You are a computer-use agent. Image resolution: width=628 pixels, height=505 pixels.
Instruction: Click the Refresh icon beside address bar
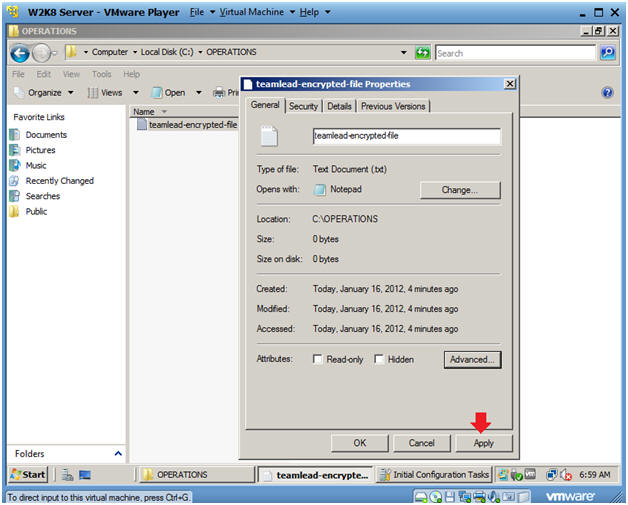[423, 52]
